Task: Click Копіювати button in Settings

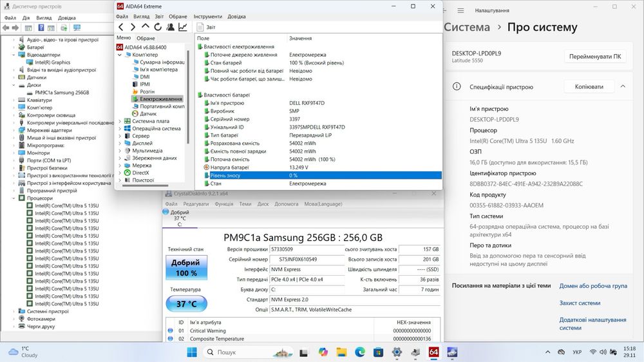Action: (589, 87)
